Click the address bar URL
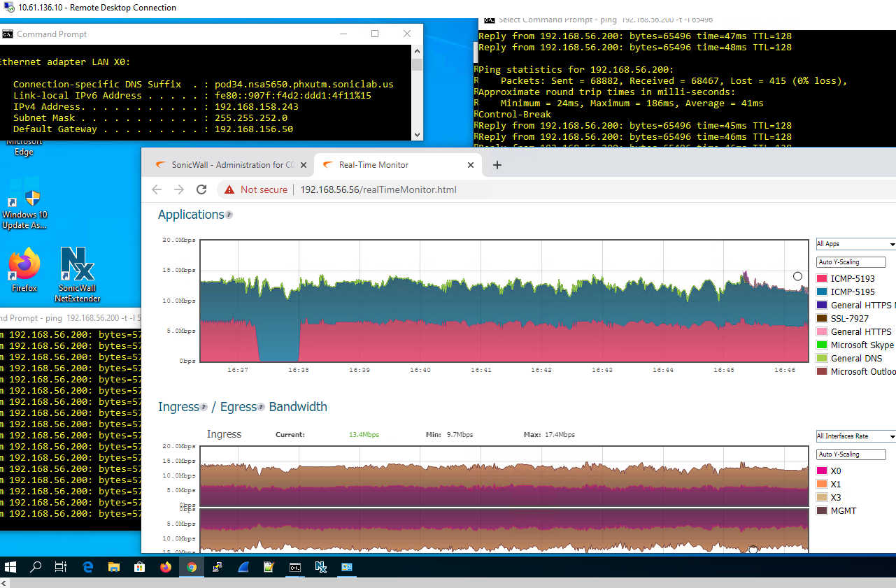The width and height of the screenshot is (896, 588). point(378,189)
